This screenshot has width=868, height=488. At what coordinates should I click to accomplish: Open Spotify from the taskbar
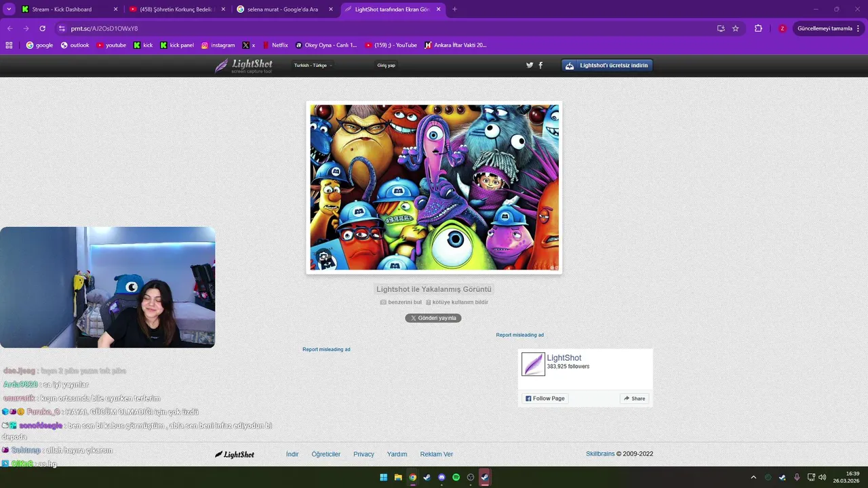pyautogui.click(x=456, y=477)
